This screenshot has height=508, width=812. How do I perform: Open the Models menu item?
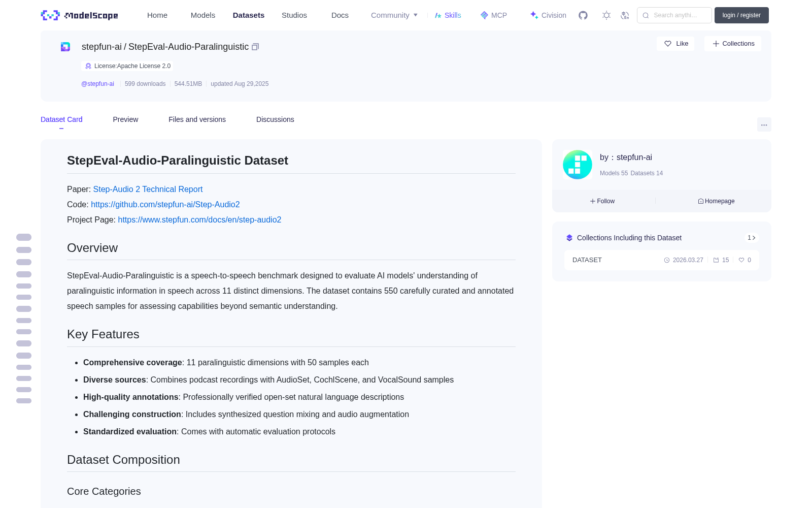coord(203,15)
